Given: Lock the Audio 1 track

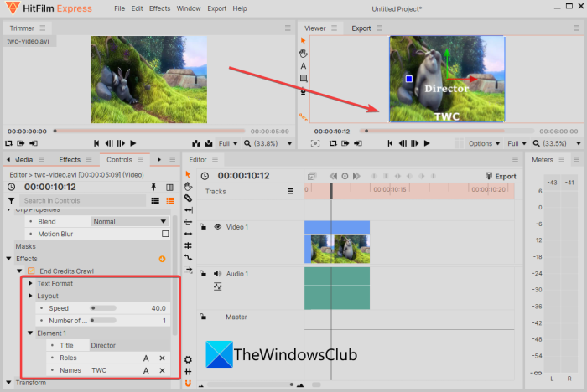Looking at the screenshot, I should pyautogui.click(x=203, y=273).
